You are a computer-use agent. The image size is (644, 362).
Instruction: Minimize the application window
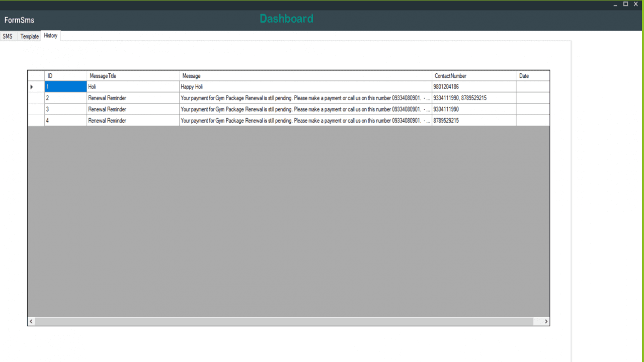(615, 4)
